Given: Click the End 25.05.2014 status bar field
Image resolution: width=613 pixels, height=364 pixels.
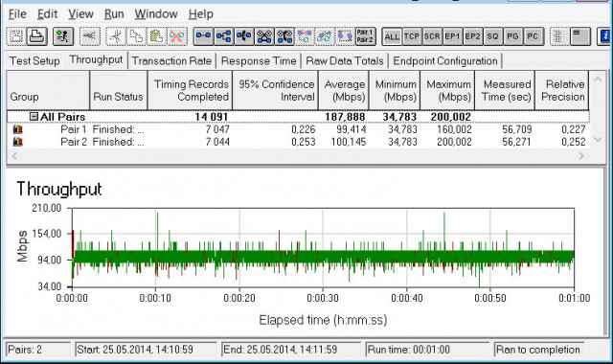Looking at the screenshot, I should click(x=291, y=349).
